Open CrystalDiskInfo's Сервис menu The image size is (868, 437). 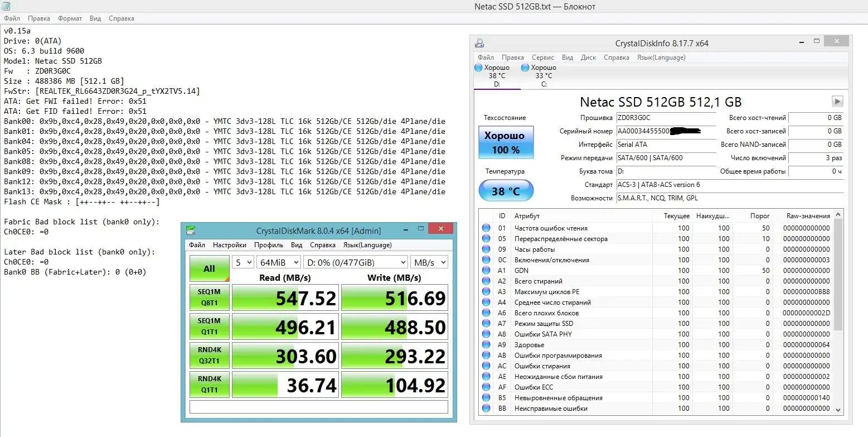pyautogui.click(x=542, y=57)
